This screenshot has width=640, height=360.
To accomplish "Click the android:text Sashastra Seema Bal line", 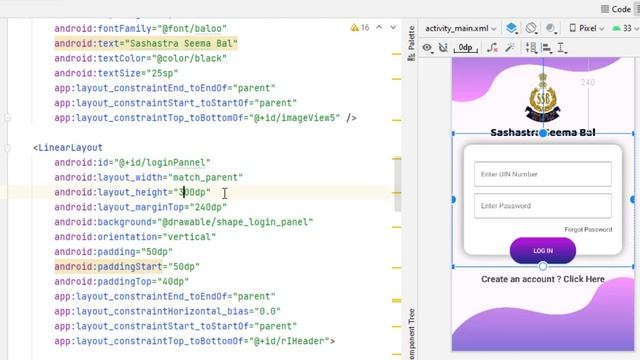I will (x=146, y=43).
